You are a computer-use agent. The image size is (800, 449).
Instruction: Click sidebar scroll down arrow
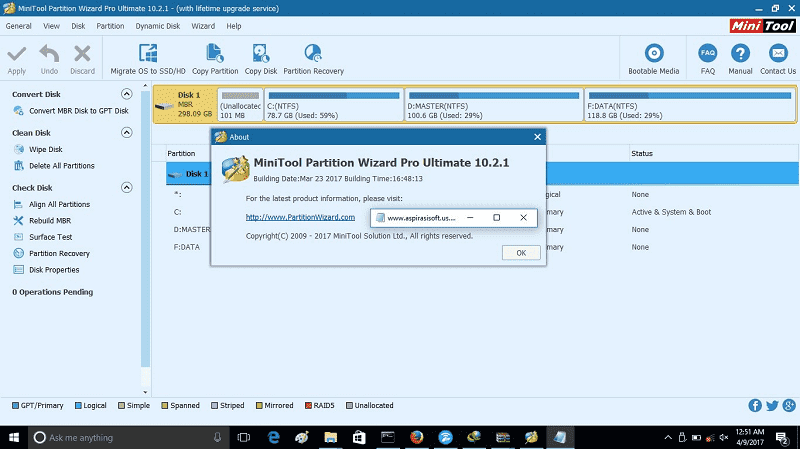[145, 392]
